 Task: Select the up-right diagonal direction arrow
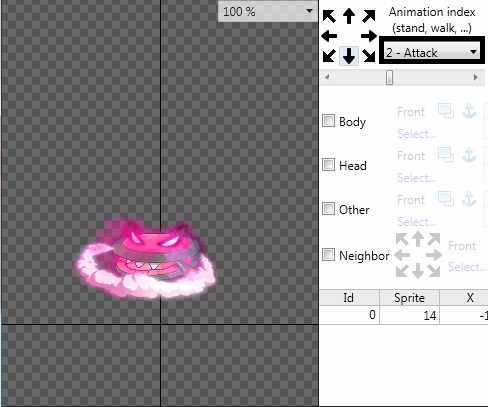pos(369,16)
